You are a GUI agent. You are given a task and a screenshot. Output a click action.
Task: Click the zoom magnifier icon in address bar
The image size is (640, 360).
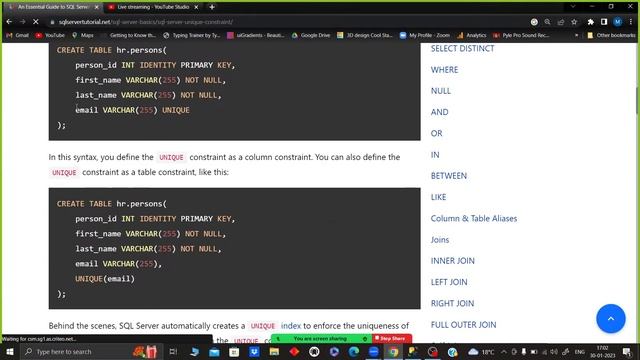click(547, 22)
